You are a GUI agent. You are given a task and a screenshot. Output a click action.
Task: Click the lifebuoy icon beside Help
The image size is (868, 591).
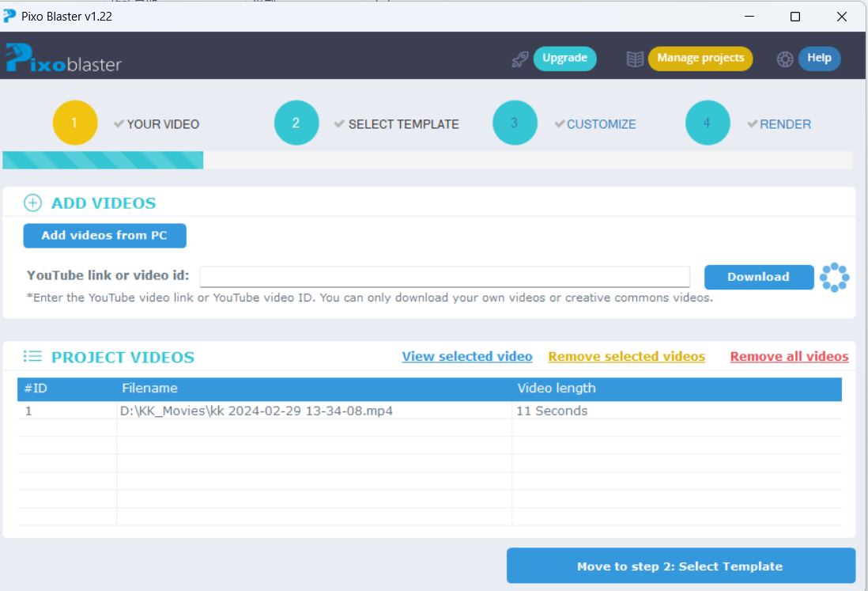tap(785, 59)
